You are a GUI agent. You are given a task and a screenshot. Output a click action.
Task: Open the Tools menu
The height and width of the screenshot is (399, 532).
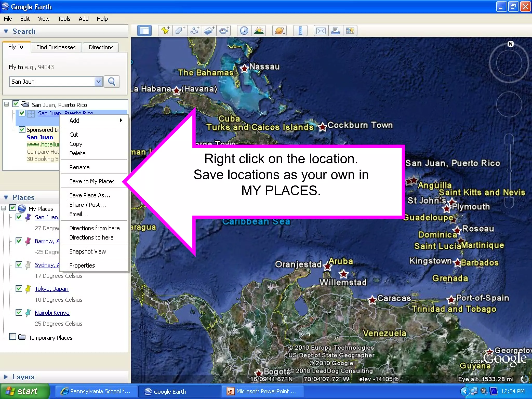[64, 19]
